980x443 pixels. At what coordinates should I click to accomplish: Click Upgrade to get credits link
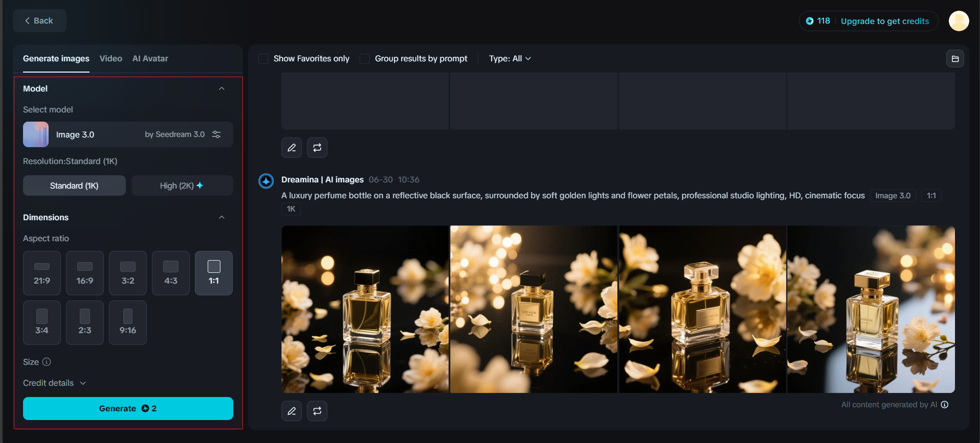point(885,21)
